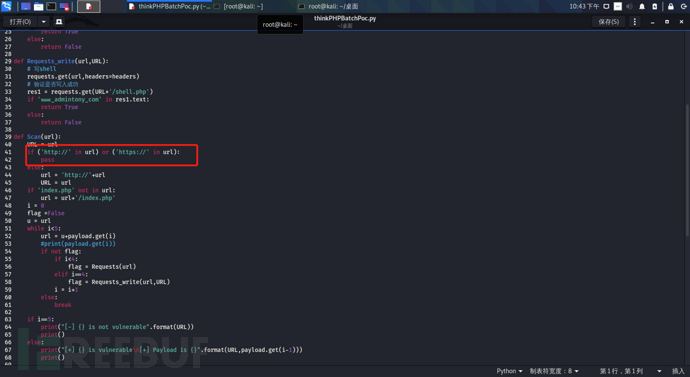690x377 pixels.
Task: Click the 'if ('http://' in url)' condition line
Action: tap(103, 152)
